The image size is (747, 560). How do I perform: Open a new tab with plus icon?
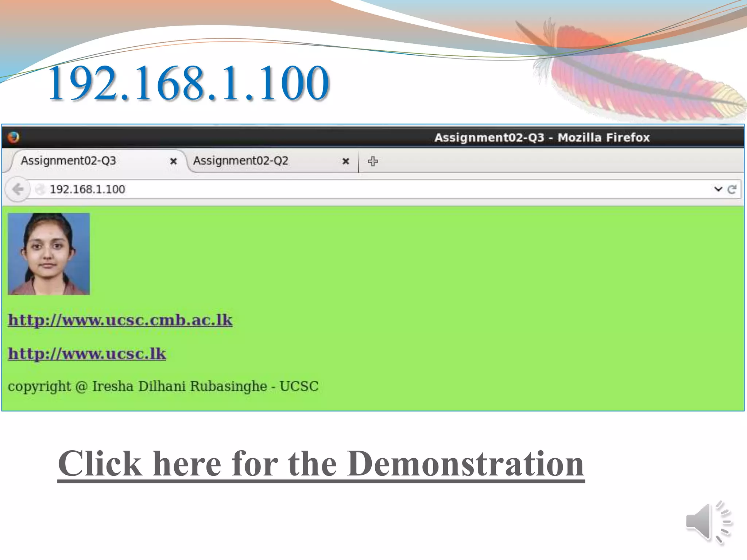pos(373,161)
